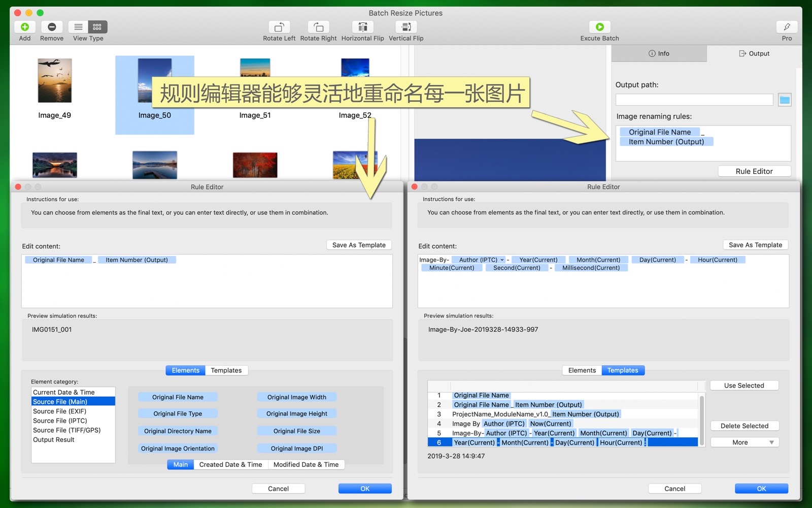This screenshot has width=812, height=508.
Task: Switch to list view type
Action: (79, 27)
